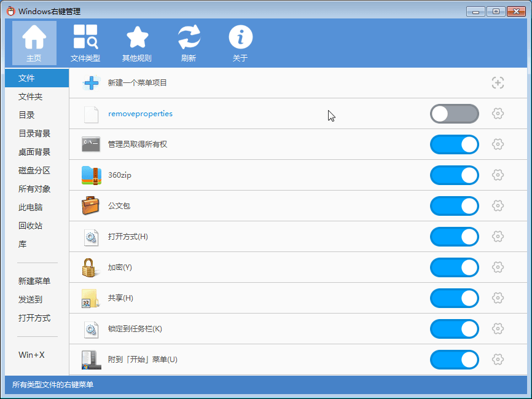Click the 锁定到任务栏(K) entry text

pos(135,329)
